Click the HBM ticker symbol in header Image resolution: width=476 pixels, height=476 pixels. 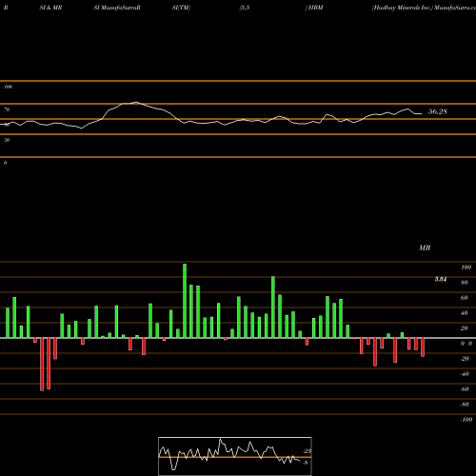click(x=315, y=8)
